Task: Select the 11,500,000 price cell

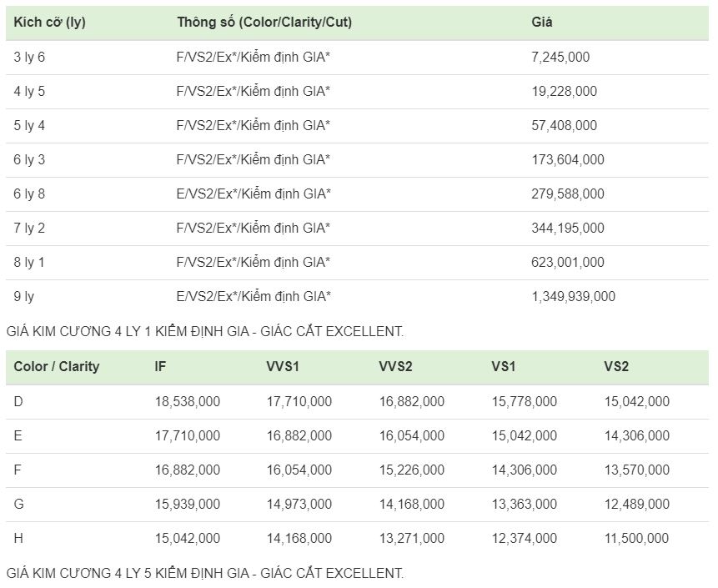Action: tap(637, 538)
